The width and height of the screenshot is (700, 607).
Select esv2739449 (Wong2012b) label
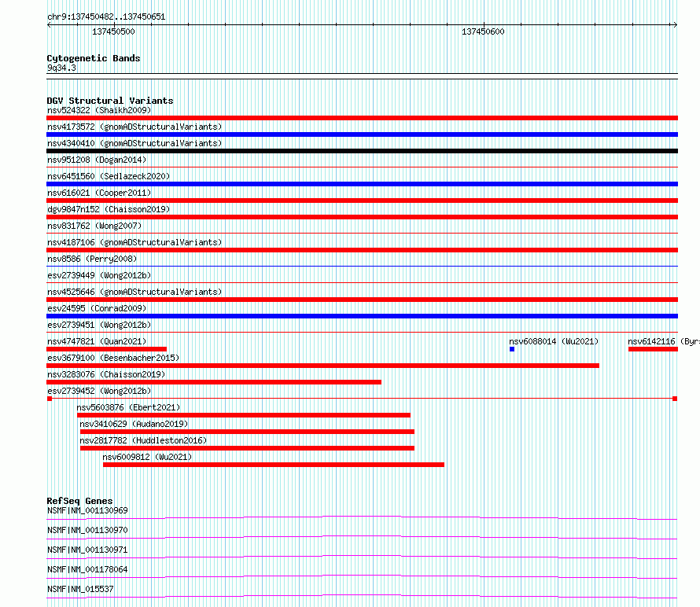point(99,275)
